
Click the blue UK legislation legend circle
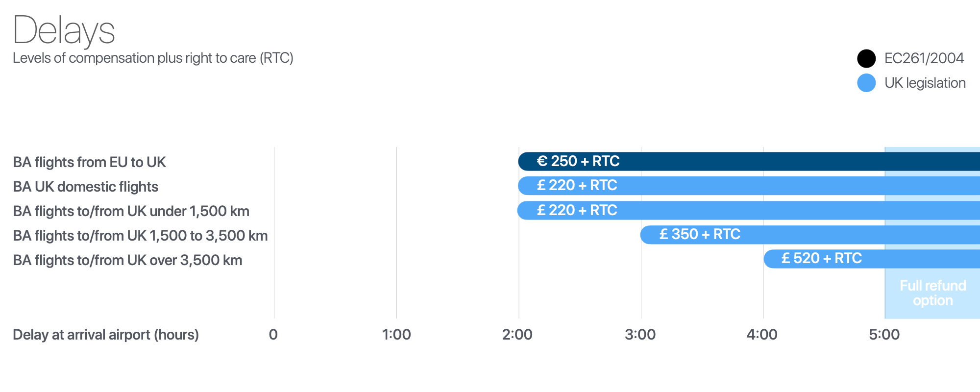[x=866, y=83]
